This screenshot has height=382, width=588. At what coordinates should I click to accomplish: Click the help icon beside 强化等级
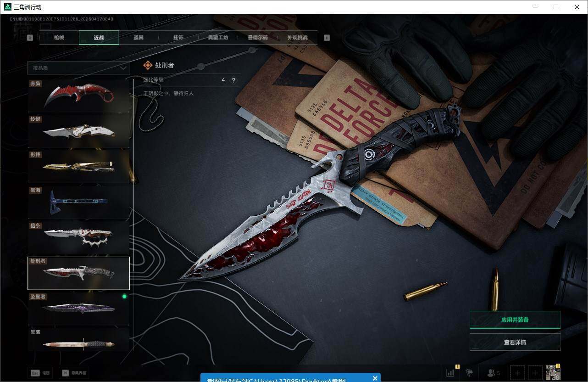click(233, 80)
